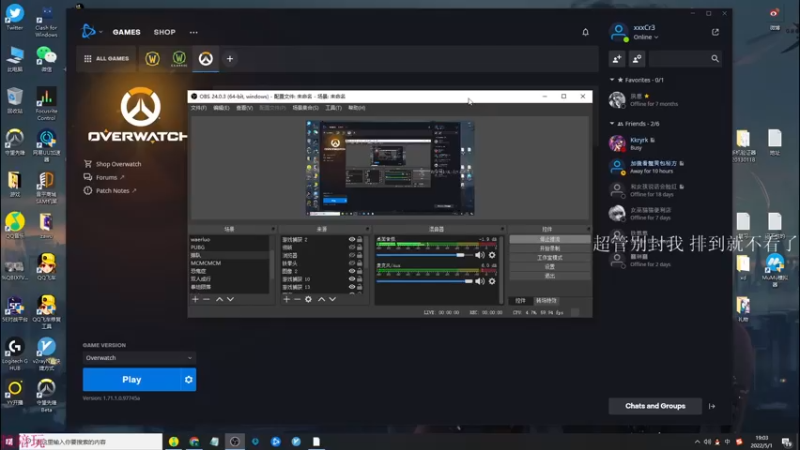
Task: Open Clash for Windows desktop icon
Action: (x=46, y=20)
